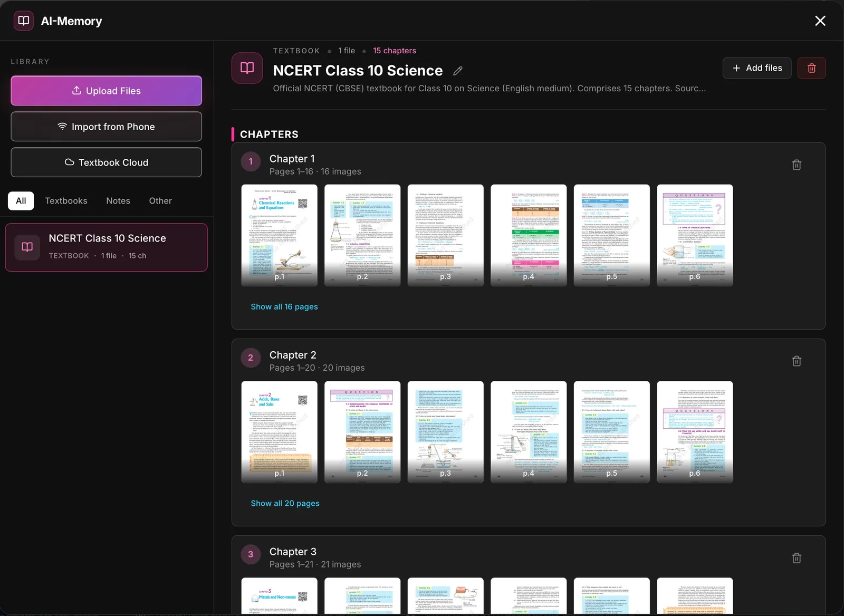Click the 15 chapters link

[395, 51]
